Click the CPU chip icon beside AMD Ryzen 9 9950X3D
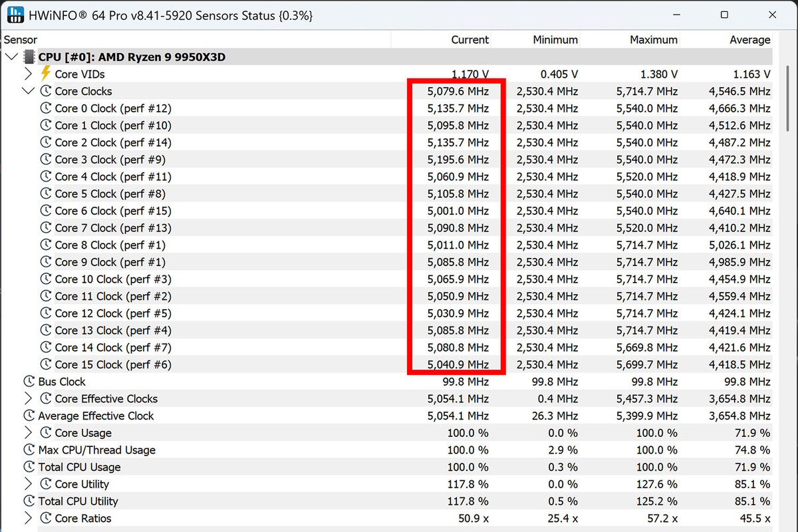The image size is (798, 532). click(29, 57)
